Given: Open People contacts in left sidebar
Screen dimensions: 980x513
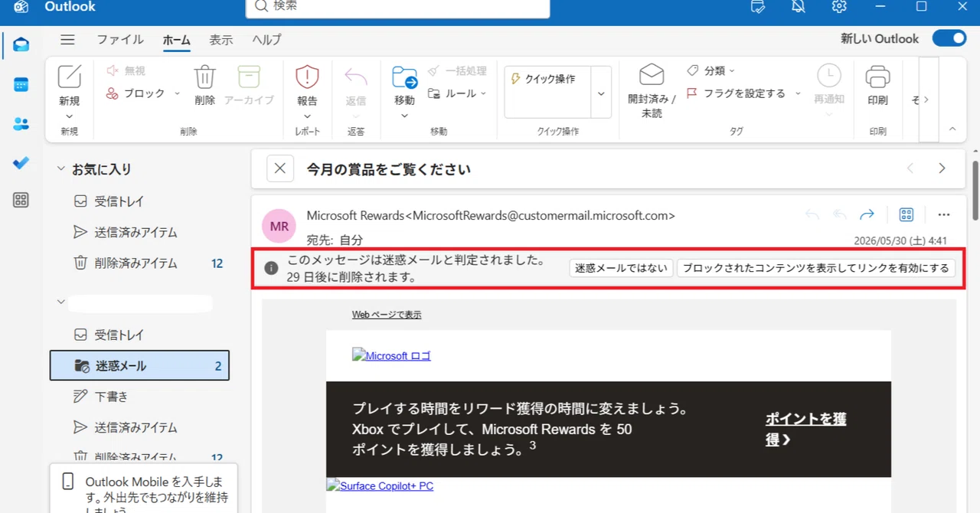Looking at the screenshot, I should point(21,123).
